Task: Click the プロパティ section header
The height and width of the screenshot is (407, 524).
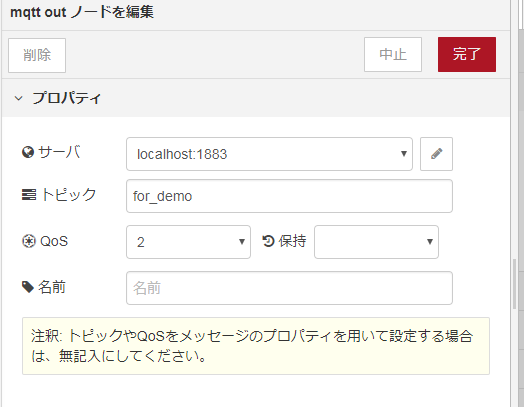Action: 256,98
